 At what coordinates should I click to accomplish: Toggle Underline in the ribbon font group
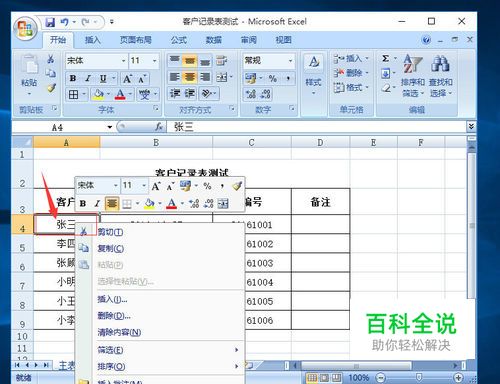(103, 78)
